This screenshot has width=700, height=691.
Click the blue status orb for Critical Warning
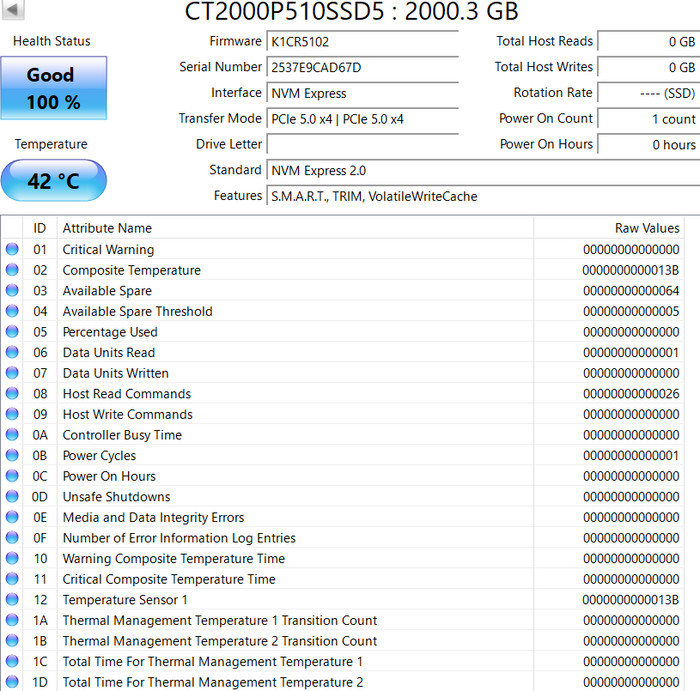(x=12, y=250)
